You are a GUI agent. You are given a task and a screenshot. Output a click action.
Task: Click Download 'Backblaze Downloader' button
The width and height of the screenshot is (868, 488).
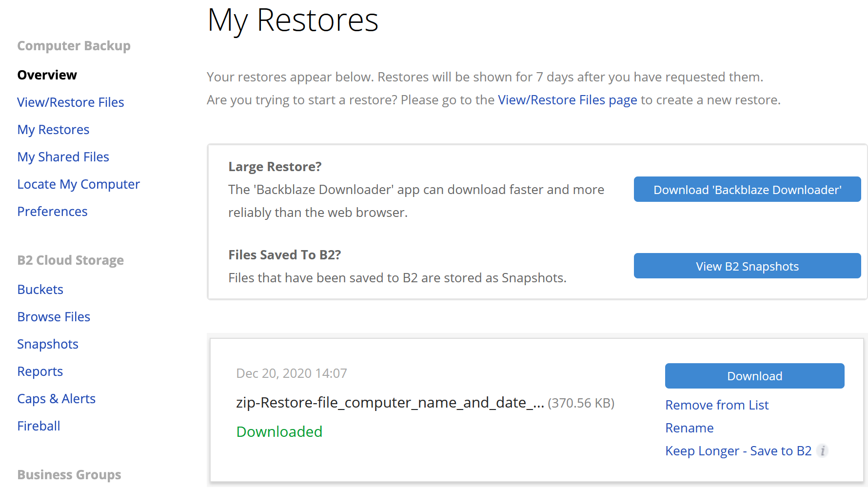click(747, 189)
